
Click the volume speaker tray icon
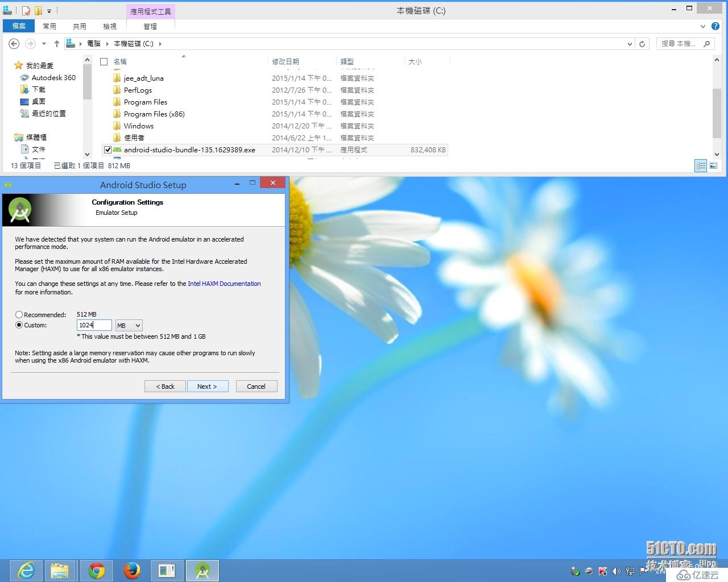tap(616, 571)
